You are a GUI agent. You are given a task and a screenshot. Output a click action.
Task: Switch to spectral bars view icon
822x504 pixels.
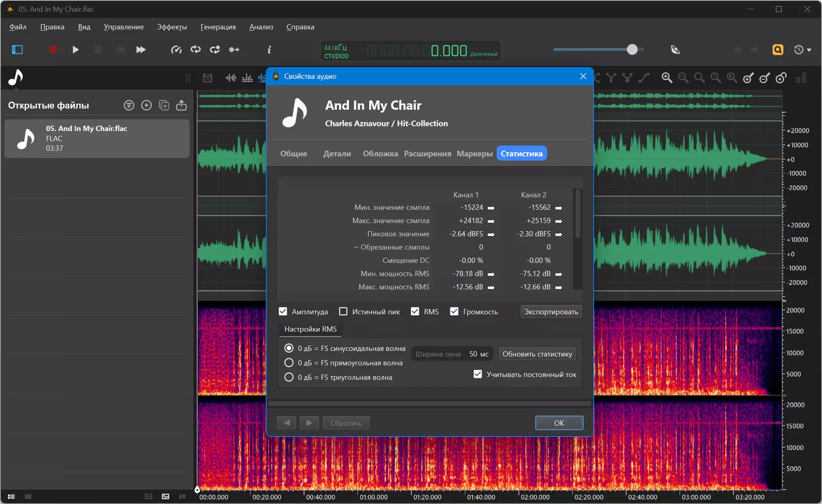pos(248,78)
